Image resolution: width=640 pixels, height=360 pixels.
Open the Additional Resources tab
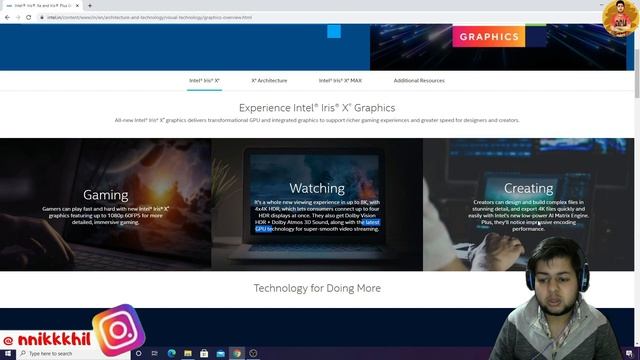tap(419, 81)
